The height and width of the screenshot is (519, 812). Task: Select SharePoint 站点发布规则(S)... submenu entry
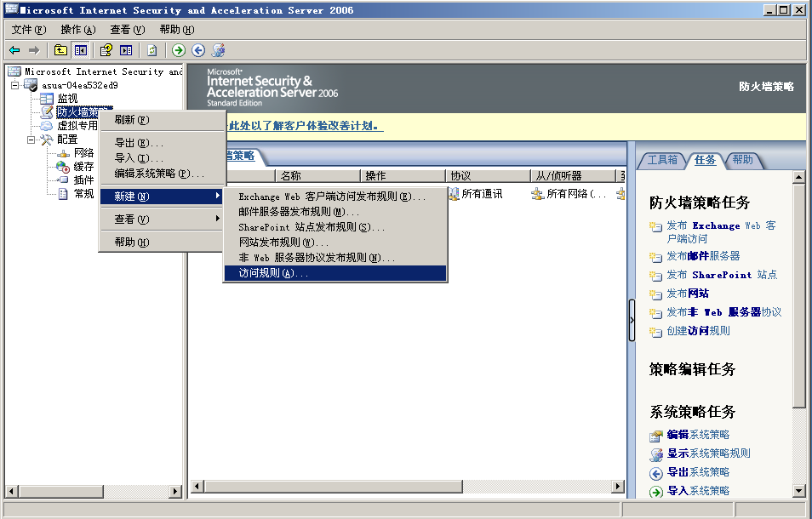335,227
